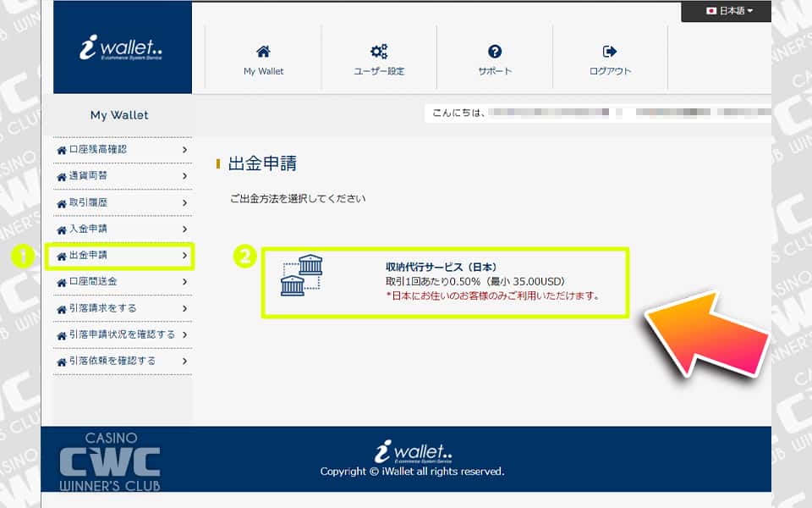Choose 引落申請状況を確認する in the sidebar

pyautogui.click(x=122, y=334)
